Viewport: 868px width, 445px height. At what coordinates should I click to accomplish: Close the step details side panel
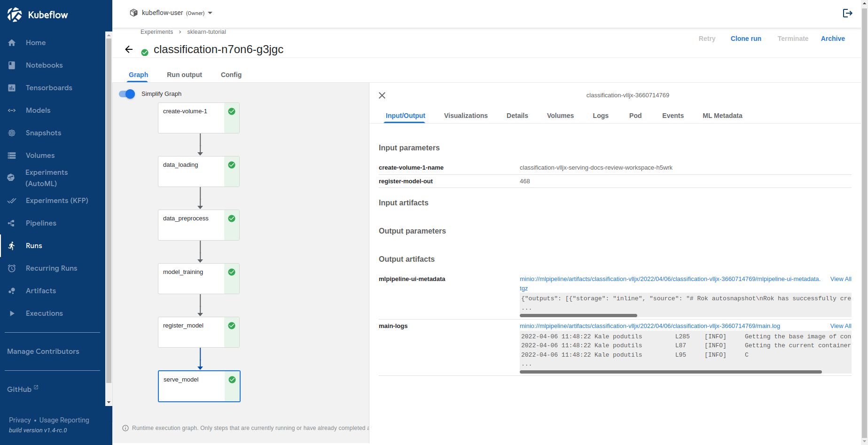382,95
